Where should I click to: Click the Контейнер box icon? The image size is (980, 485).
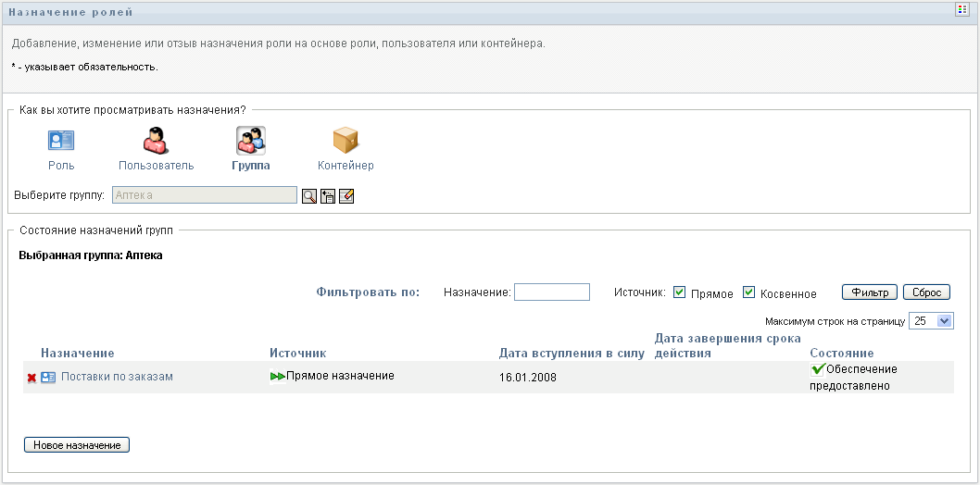coord(345,140)
